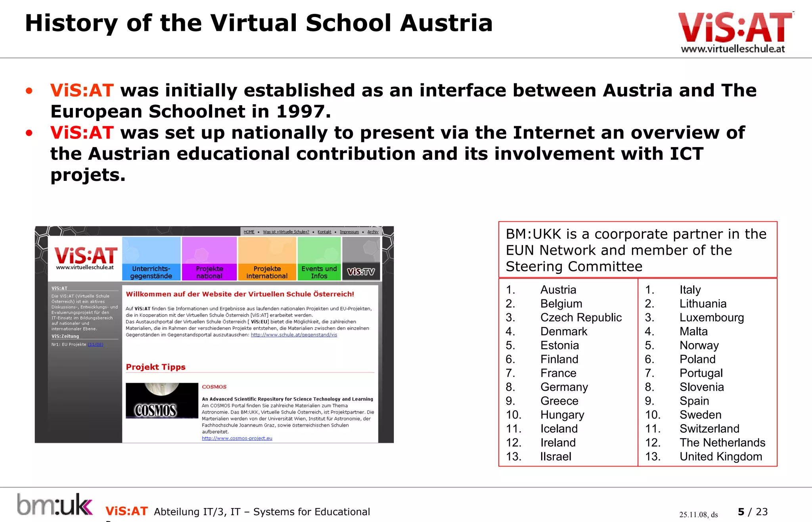The width and height of the screenshot is (812, 522).
Task: Click the red COSMOS heading
Action: pos(214,387)
